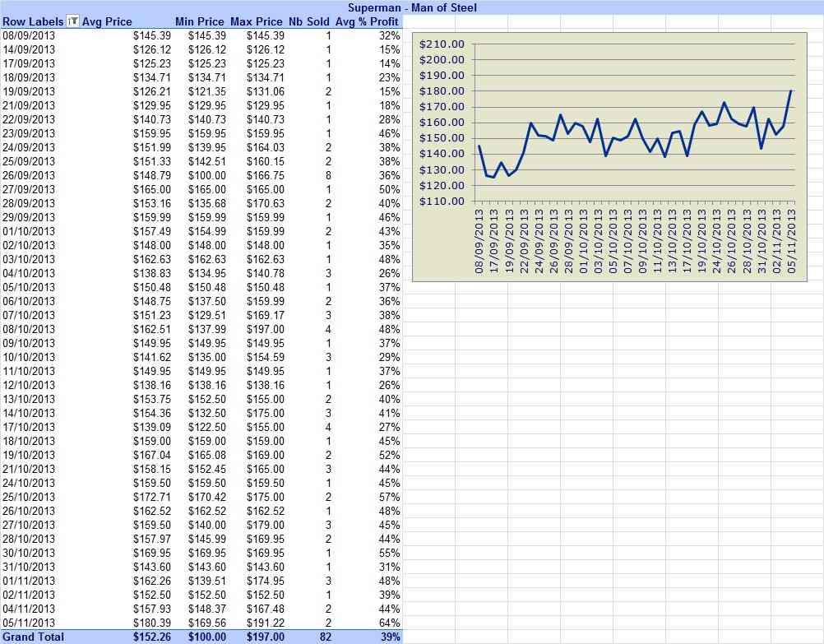Click the $110.00 axis label in chart
824x644 pixels.
point(442,202)
